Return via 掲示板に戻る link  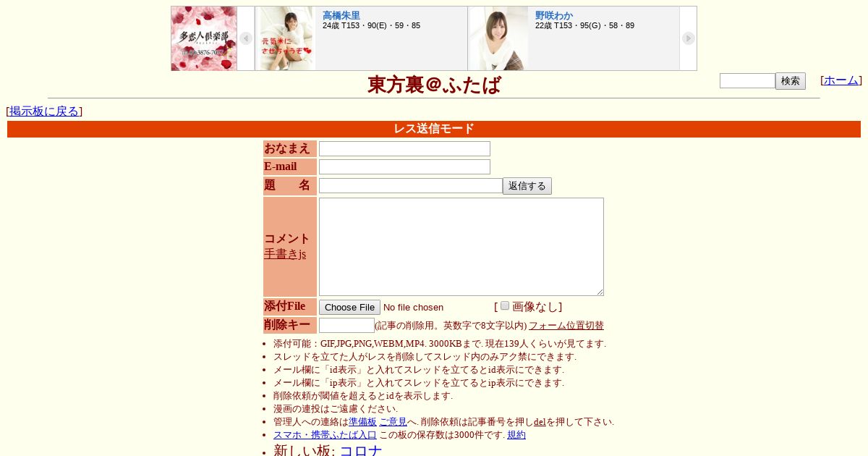pos(44,111)
